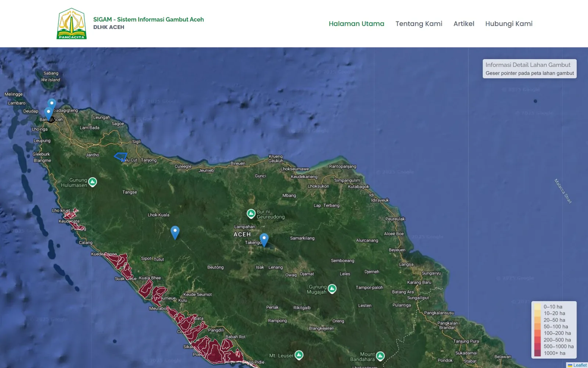Click the Lhokseumawe city label

tap(295, 169)
